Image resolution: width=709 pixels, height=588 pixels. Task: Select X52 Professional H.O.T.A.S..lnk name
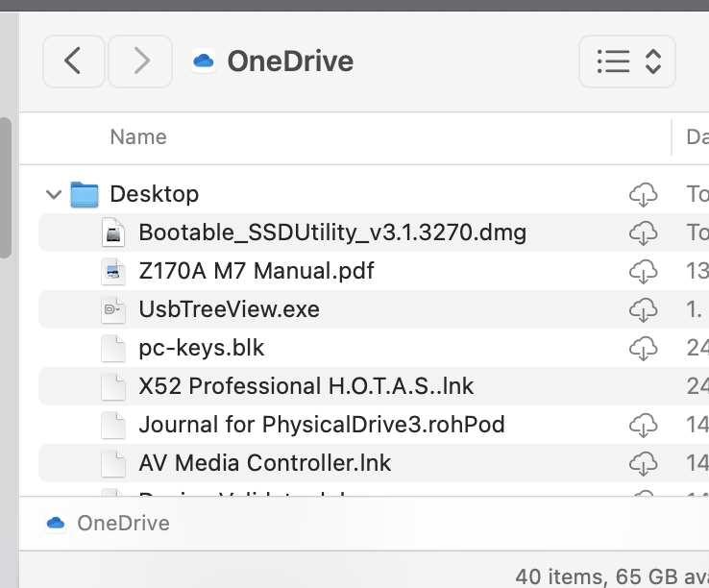tap(306, 386)
